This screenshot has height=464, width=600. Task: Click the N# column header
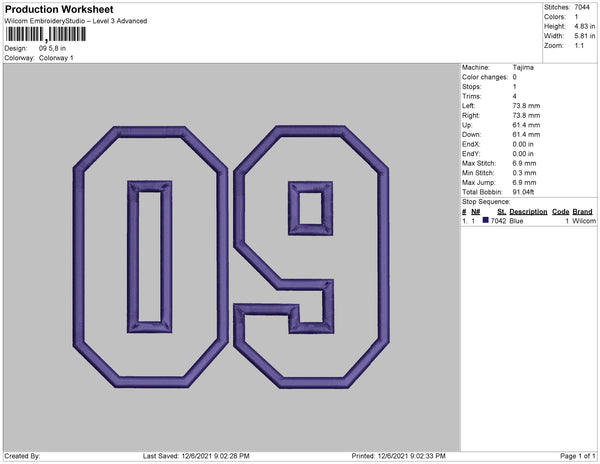point(476,212)
